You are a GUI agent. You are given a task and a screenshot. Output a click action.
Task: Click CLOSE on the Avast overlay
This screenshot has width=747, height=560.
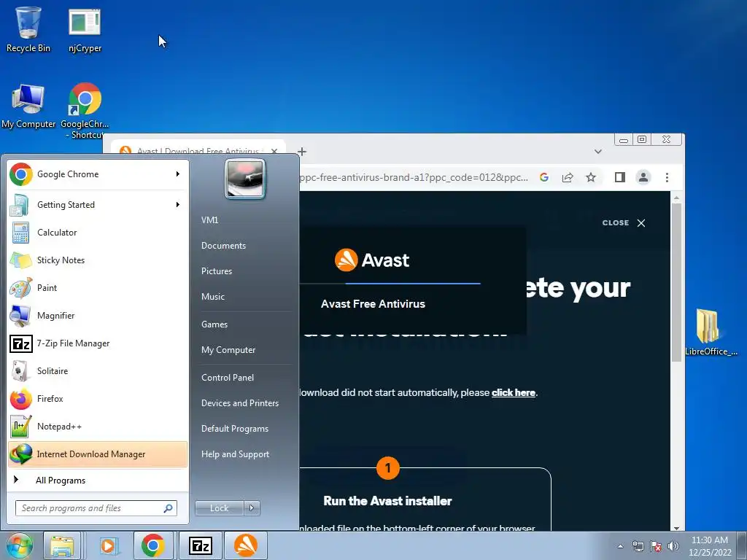pyautogui.click(x=624, y=223)
